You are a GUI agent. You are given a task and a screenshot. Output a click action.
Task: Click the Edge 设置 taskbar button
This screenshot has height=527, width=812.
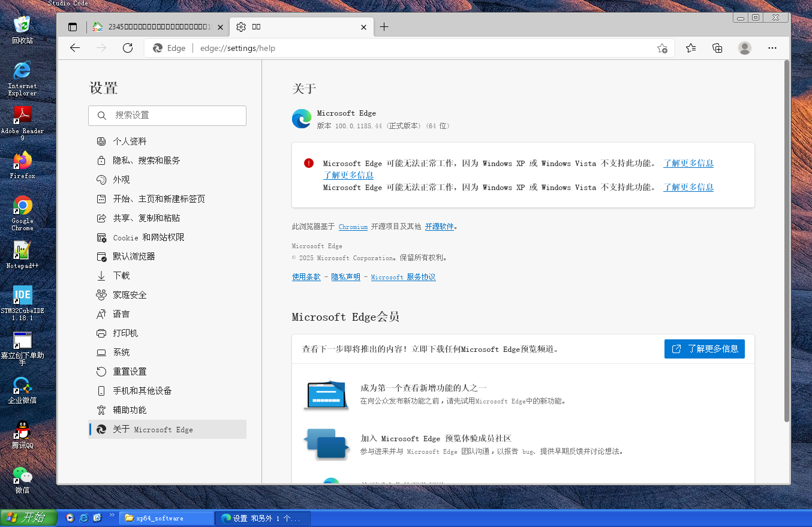[x=264, y=518]
